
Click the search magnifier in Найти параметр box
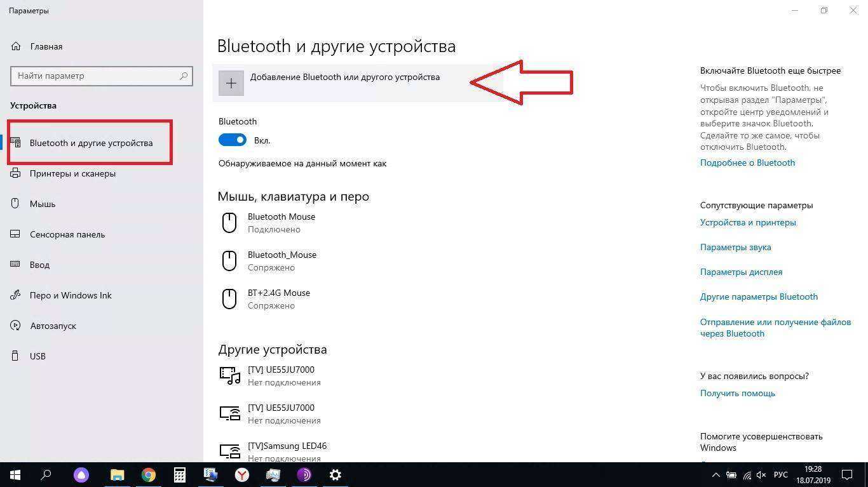[184, 76]
